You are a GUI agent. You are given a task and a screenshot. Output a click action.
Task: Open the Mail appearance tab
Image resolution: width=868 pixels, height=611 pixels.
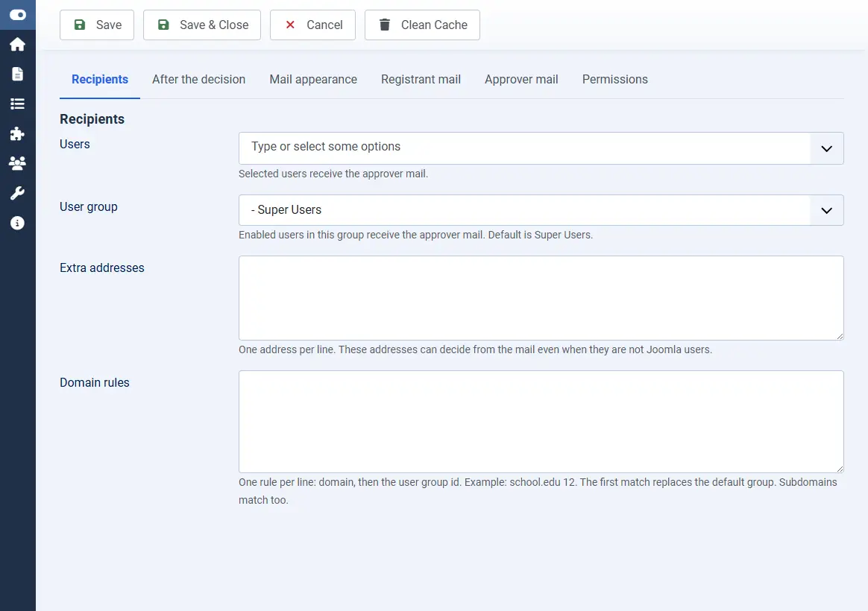pyautogui.click(x=313, y=80)
